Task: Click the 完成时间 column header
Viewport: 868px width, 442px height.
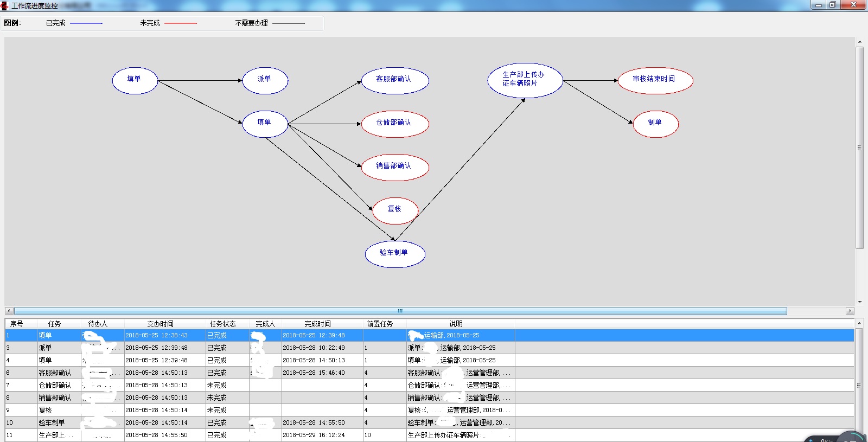Action: point(317,324)
